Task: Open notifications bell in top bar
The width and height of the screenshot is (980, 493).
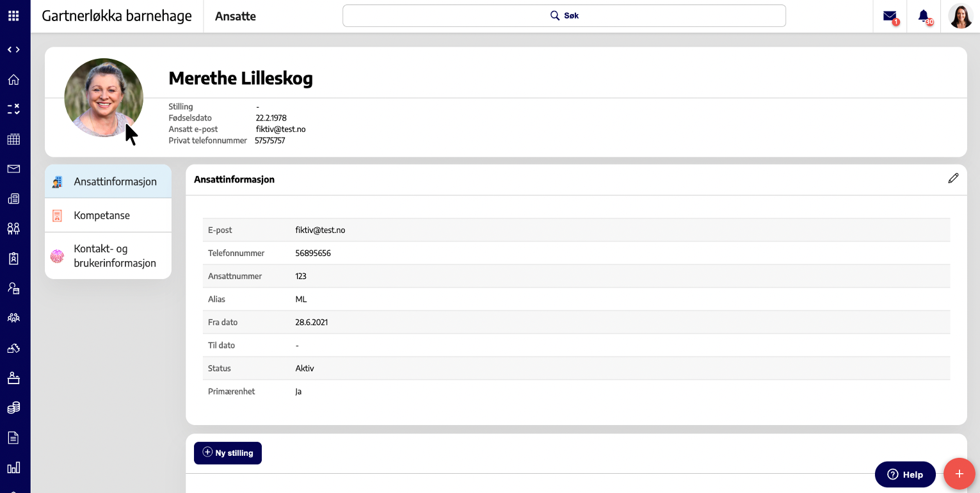Action: point(924,17)
